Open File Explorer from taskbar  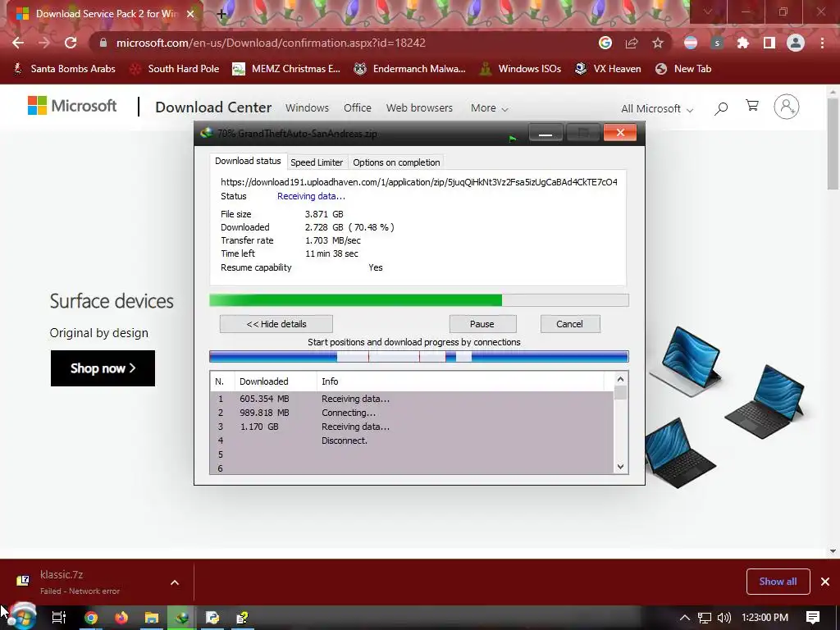tap(152, 618)
